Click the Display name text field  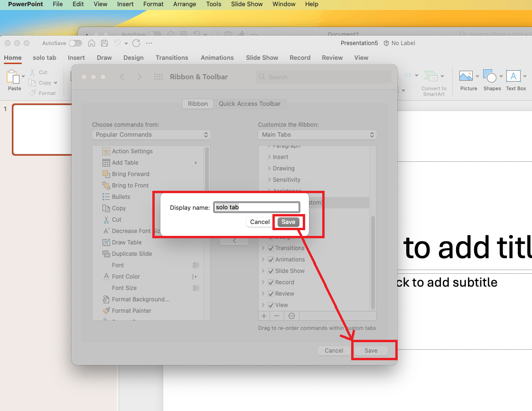pyautogui.click(x=256, y=207)
